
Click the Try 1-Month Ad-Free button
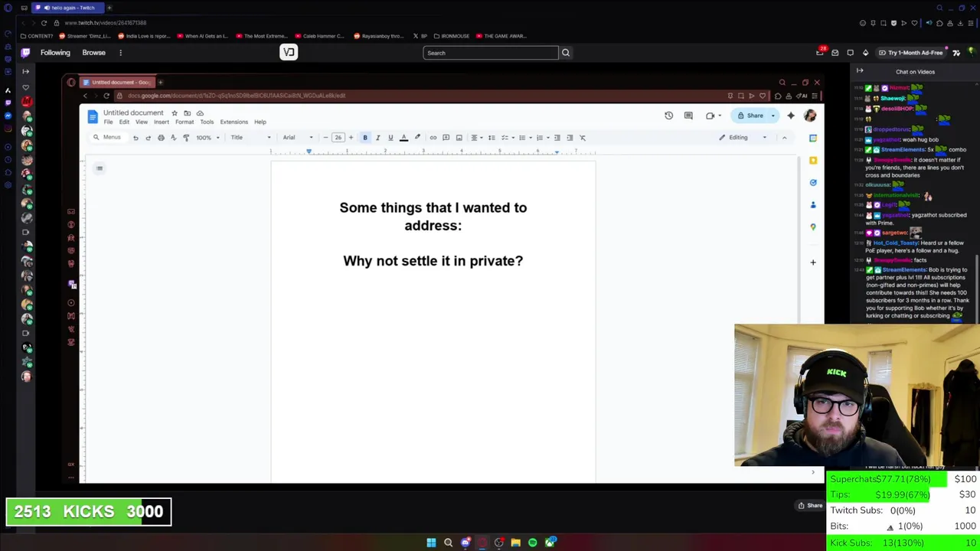[x=910, y=53]
